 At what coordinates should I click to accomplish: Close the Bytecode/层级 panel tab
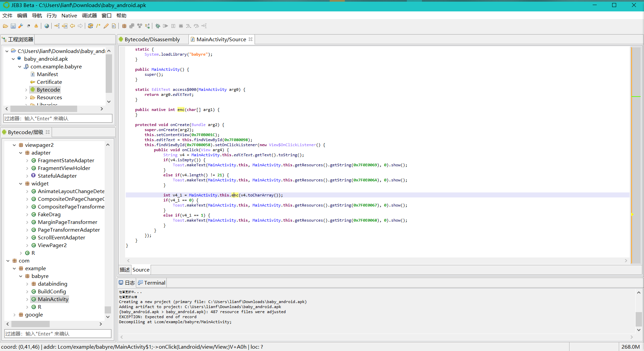[48, 132]
